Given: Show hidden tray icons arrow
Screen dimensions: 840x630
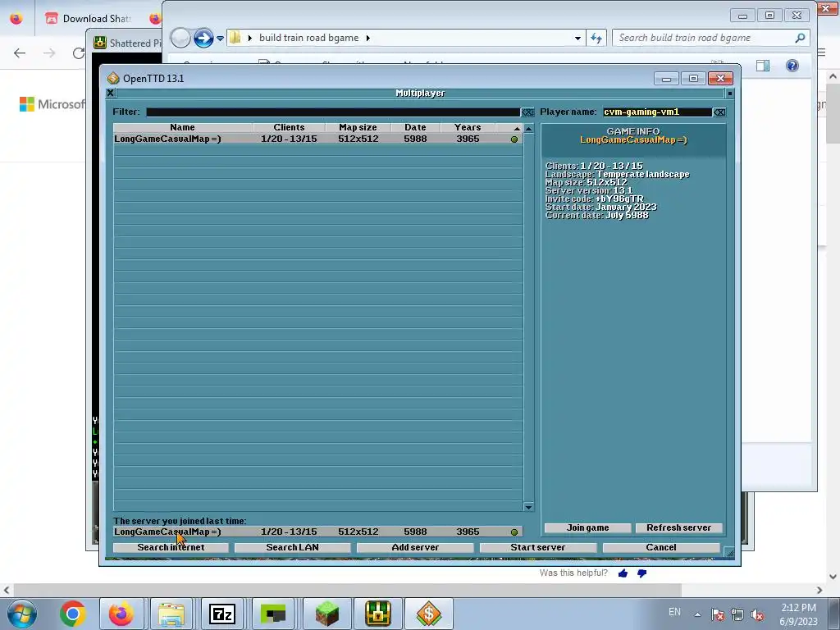Looking at the screenshot, I should pos(697,614).
